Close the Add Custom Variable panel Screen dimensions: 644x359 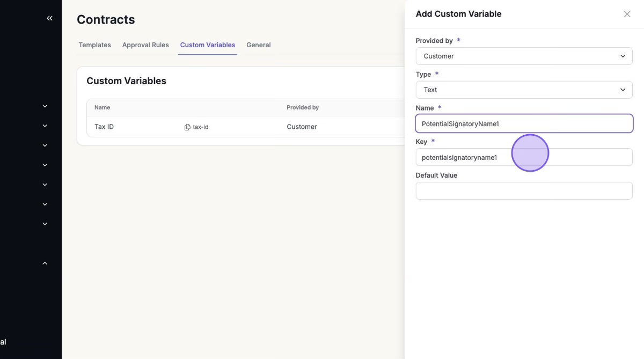tap(627, 14)
